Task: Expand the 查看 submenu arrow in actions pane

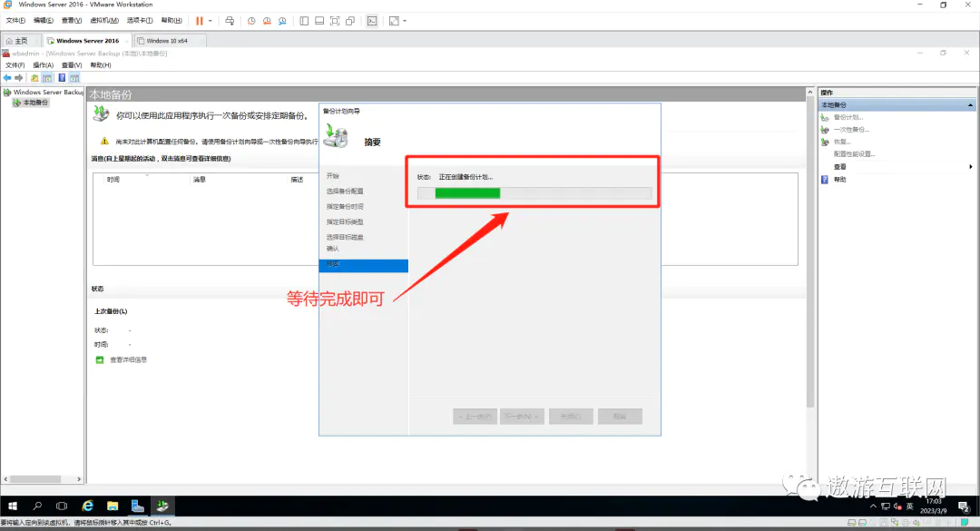Action: 971,166
